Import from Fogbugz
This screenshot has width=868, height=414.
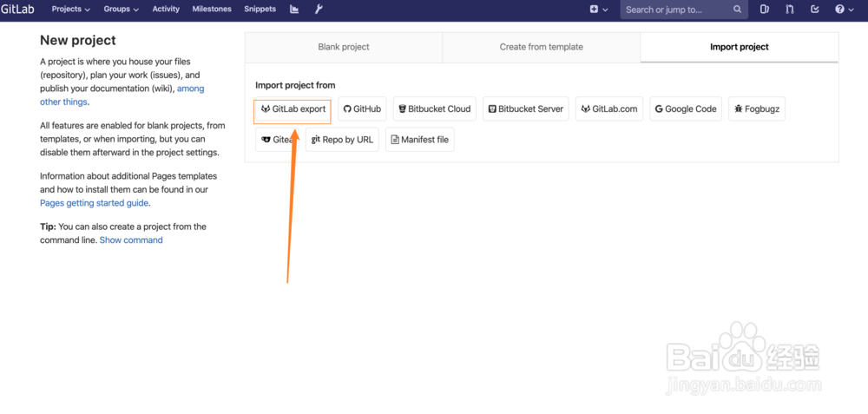tap(757, 109)
